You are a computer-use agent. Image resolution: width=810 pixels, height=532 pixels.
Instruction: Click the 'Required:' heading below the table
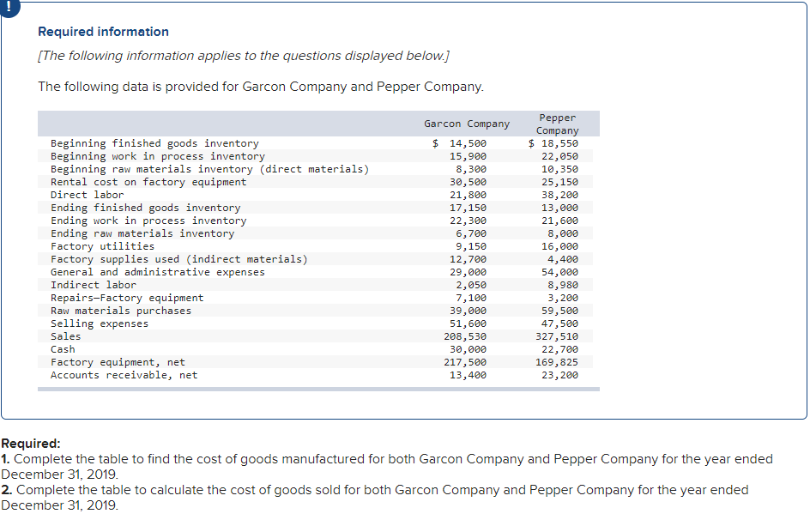point(31,444)
